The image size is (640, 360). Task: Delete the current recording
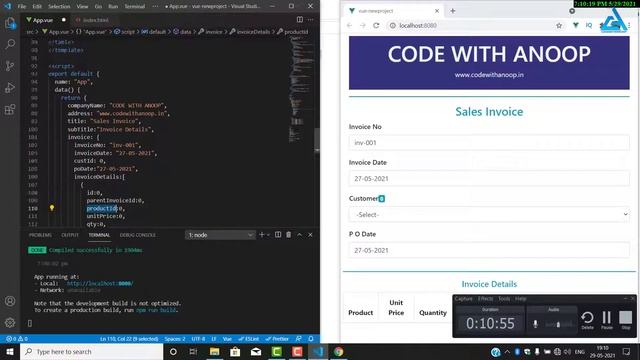coord(587,320)
